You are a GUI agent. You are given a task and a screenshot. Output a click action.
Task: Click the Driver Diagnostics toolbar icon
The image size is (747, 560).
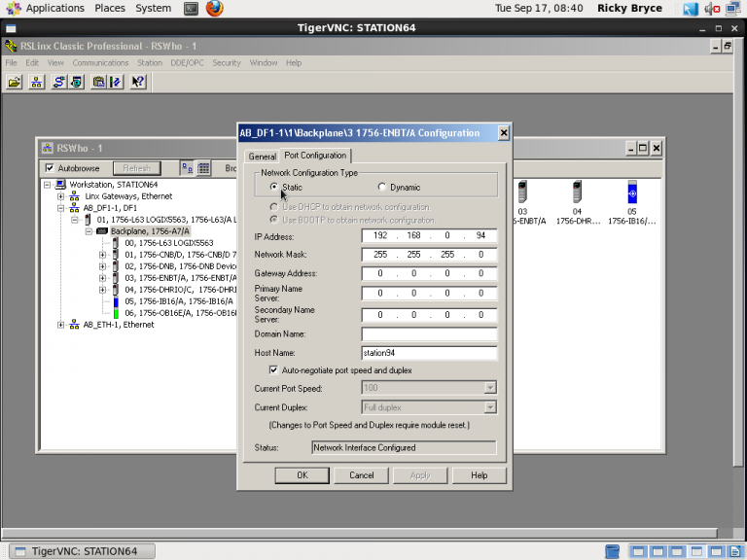[76, 83]
